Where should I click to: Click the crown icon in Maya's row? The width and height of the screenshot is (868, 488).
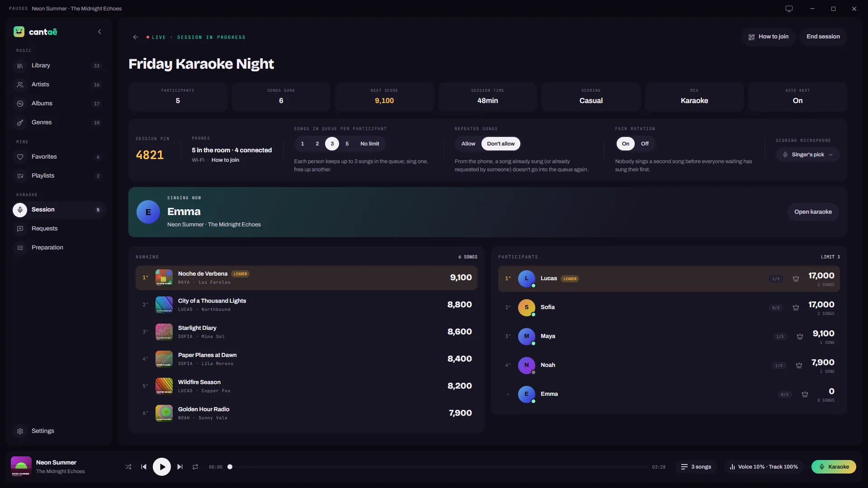800,337
